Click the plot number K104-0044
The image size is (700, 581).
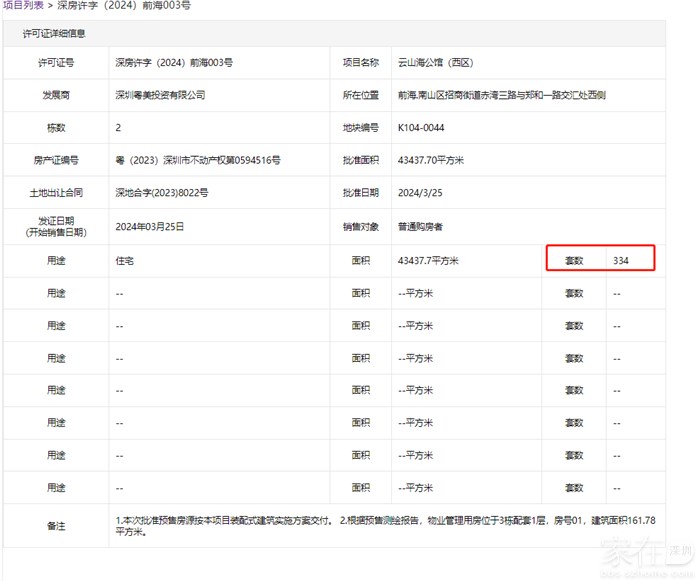click(x=421, y=128)
